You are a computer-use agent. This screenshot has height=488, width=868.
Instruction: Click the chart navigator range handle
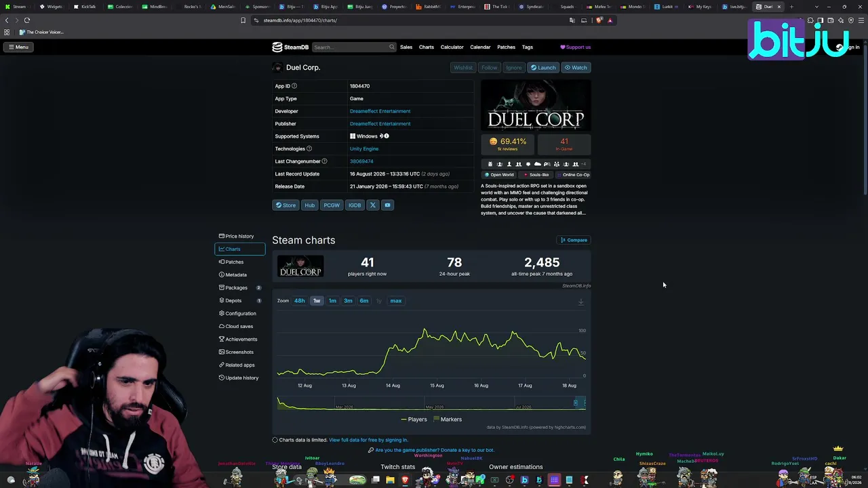click(x=576, y=403)
